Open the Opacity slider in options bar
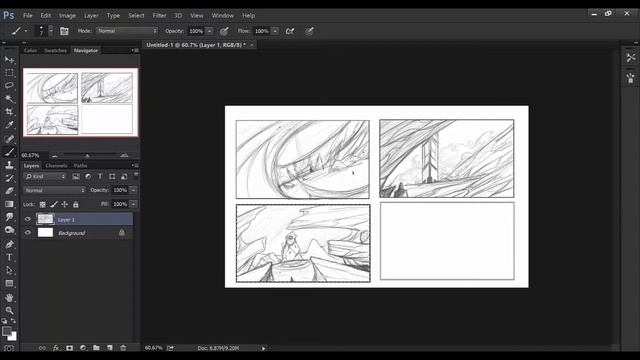Screen dimensions: 640x360 (x=209, y=31)
